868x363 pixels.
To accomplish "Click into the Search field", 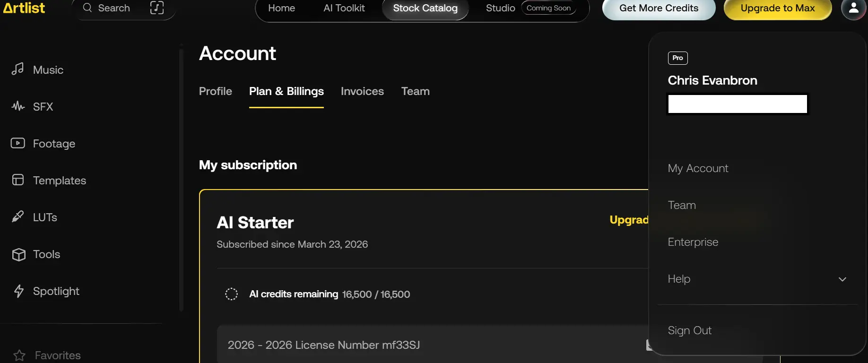I will (114, 8).
